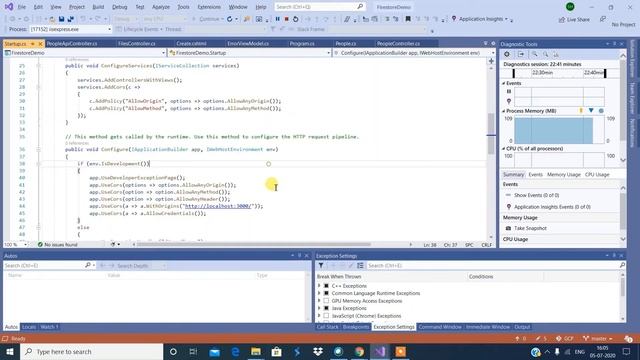
Task: Open the Call Stack tab
Action: pos(327,327)
